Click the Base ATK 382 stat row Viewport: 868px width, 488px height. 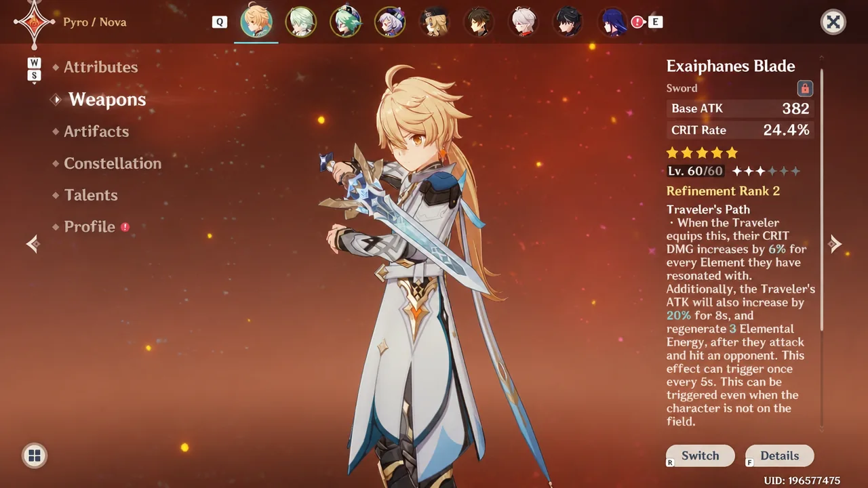(740, 108)
